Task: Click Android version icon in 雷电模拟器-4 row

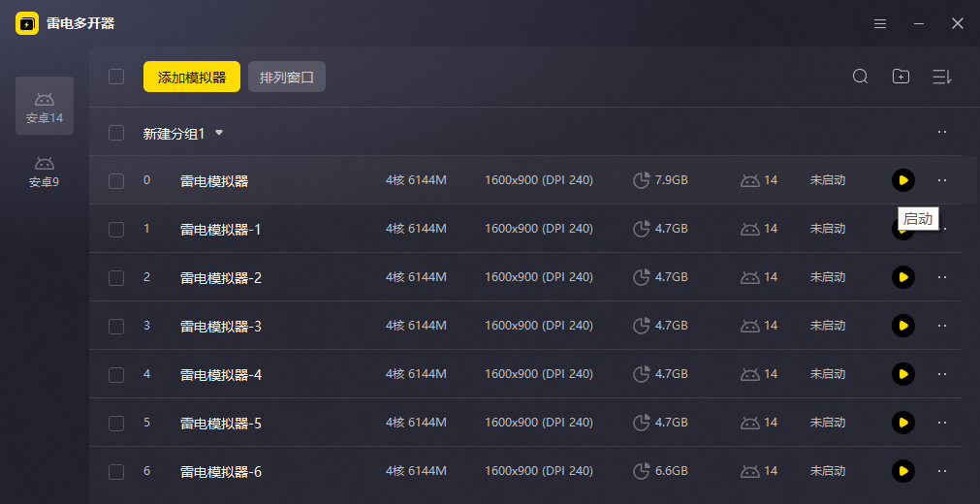Action: 750,374
